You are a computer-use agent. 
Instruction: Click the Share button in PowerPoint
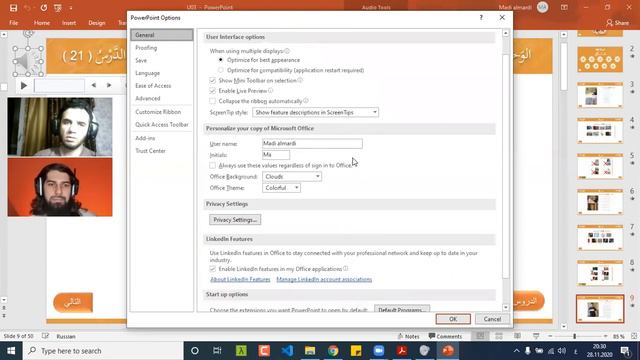(617, 23)
